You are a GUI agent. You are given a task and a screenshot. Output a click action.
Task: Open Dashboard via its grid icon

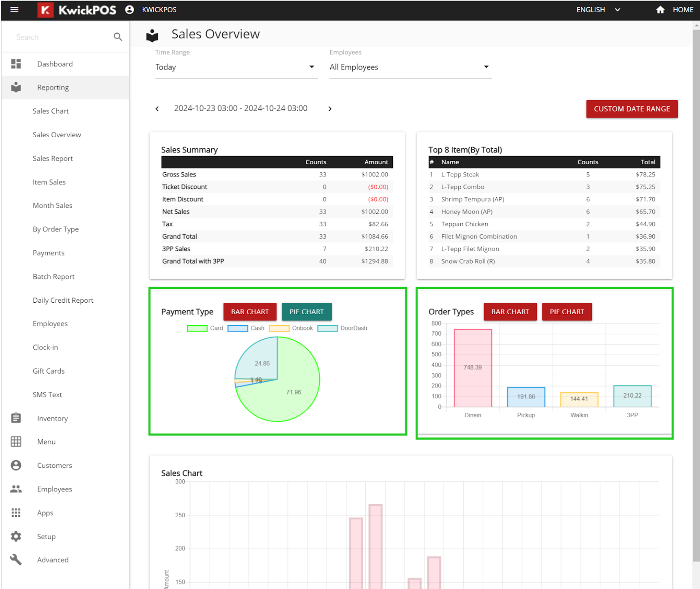pos(16,64)
